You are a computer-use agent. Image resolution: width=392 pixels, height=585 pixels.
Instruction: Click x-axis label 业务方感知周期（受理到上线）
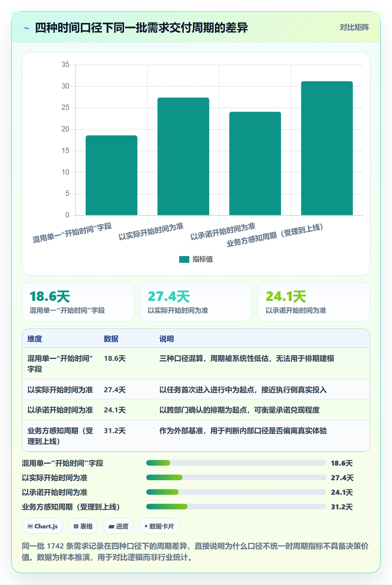coord(275,235)
